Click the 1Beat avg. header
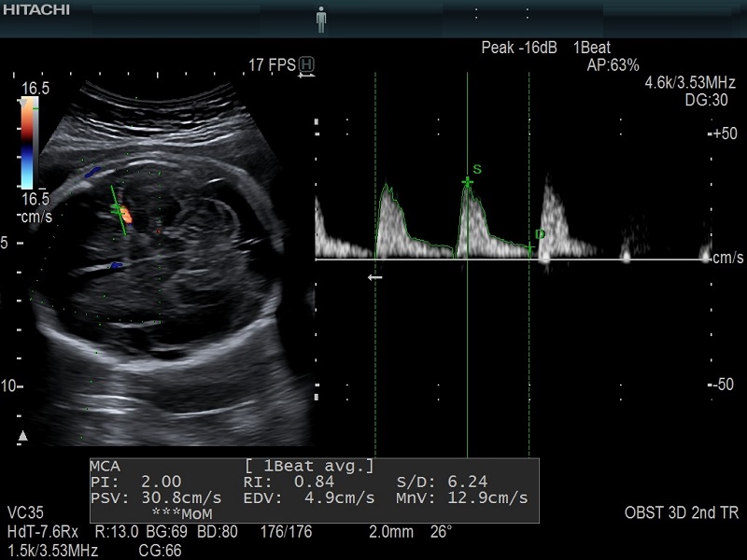This screenshot has width=747, height=560. point(309,466)
